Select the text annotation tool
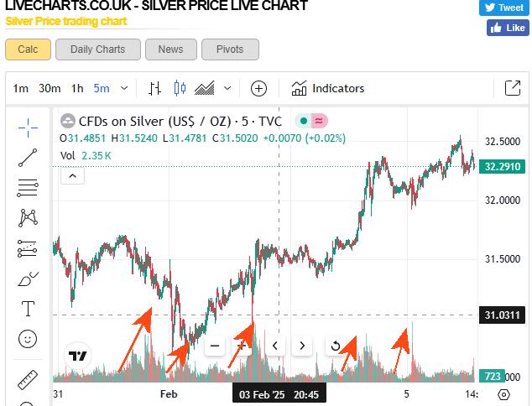 [28, 309]
